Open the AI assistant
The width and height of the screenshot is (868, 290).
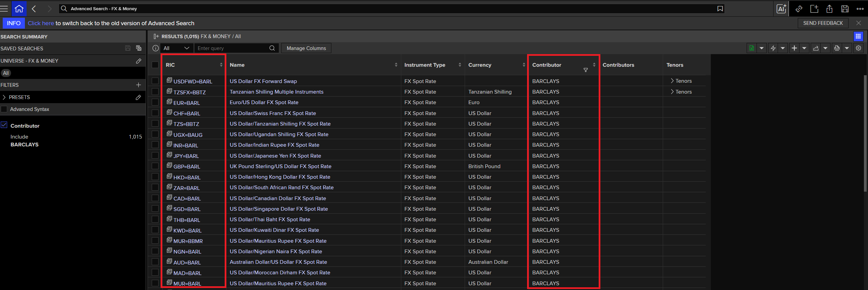point(781,9)
